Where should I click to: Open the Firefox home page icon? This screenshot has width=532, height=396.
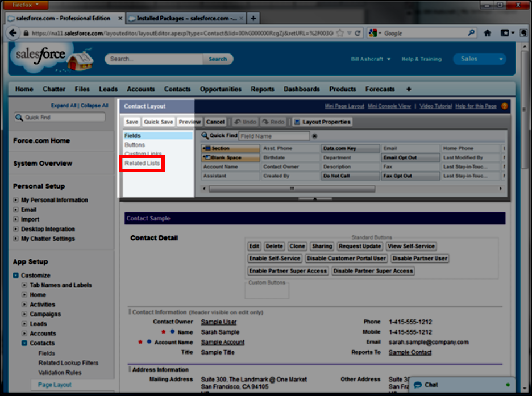coord(488,33)
